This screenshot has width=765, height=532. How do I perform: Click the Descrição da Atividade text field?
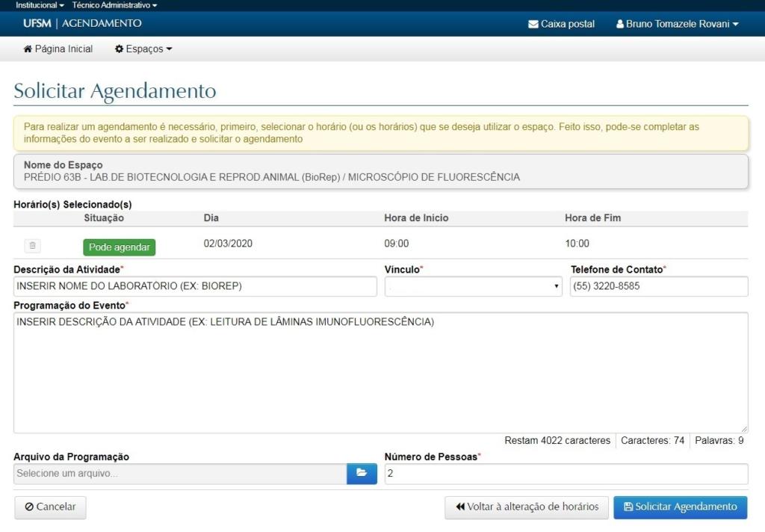click(x=195, y=286)
